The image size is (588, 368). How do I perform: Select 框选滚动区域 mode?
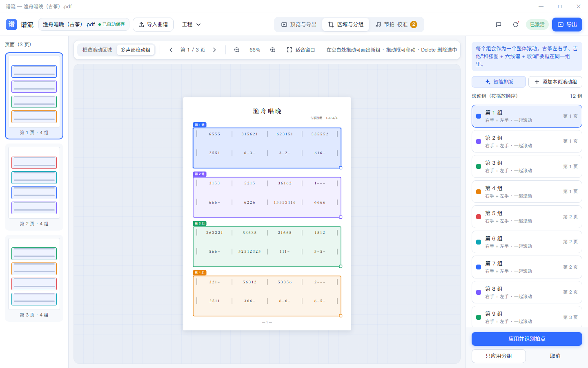click(97, 50)
